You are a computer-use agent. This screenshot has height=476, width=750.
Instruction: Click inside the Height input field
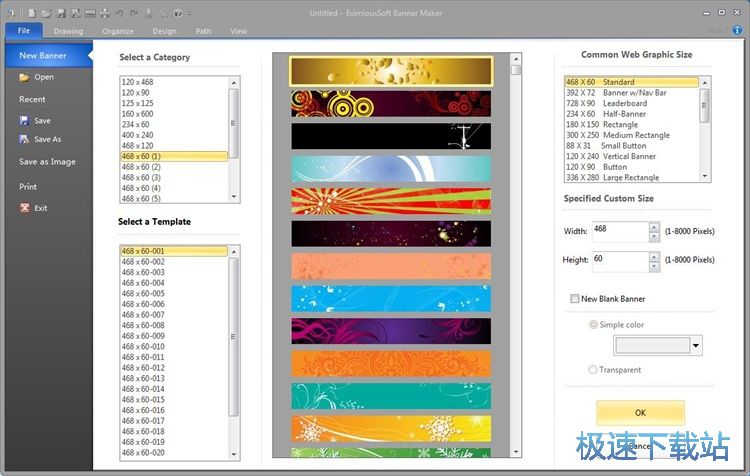pos(620,261)
